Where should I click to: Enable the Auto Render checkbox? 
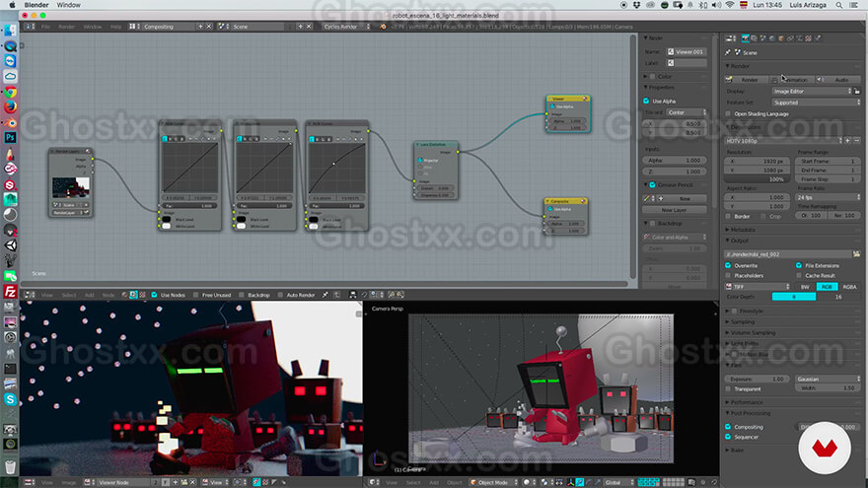coord(280,295)
